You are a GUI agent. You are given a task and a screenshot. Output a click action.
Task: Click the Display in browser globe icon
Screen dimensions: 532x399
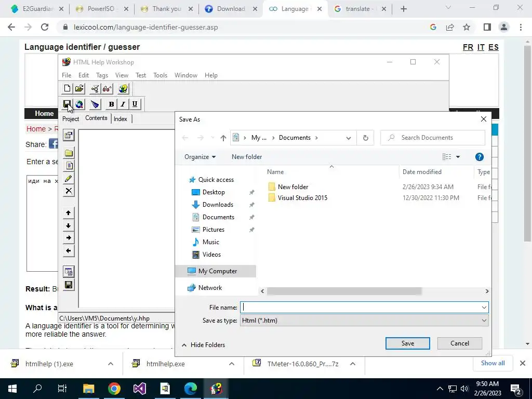79,104
